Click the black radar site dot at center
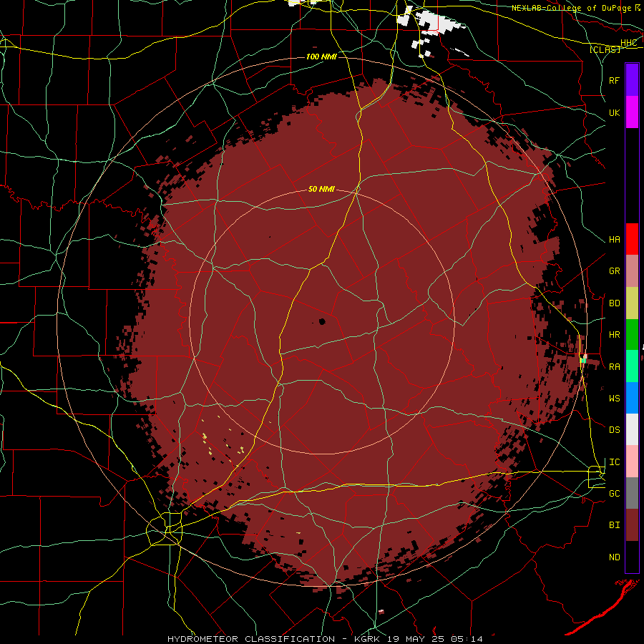Image resolution: width=644 pixels, height=644 pixels. pyautogui.click(x=322, y=321)
